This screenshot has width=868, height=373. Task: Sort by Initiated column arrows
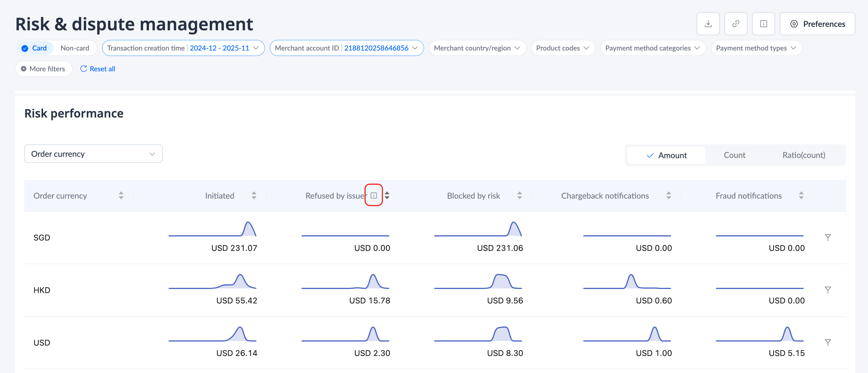(x=254, y=196)
